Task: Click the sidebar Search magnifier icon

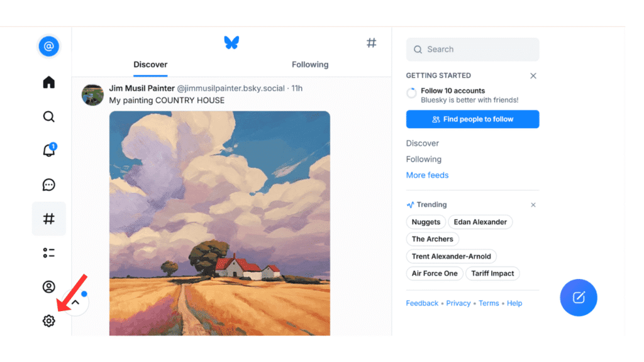Action: (48, 117)
